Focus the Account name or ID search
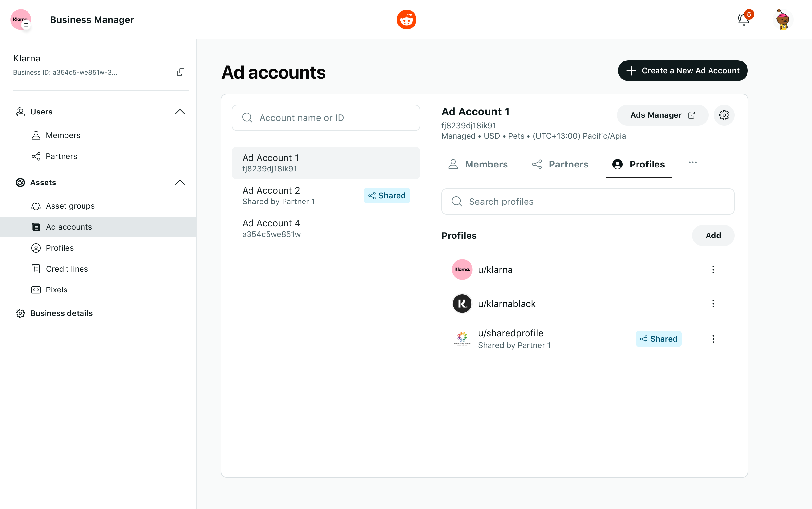This screenshot has height=509, width=812. point(326,118)
